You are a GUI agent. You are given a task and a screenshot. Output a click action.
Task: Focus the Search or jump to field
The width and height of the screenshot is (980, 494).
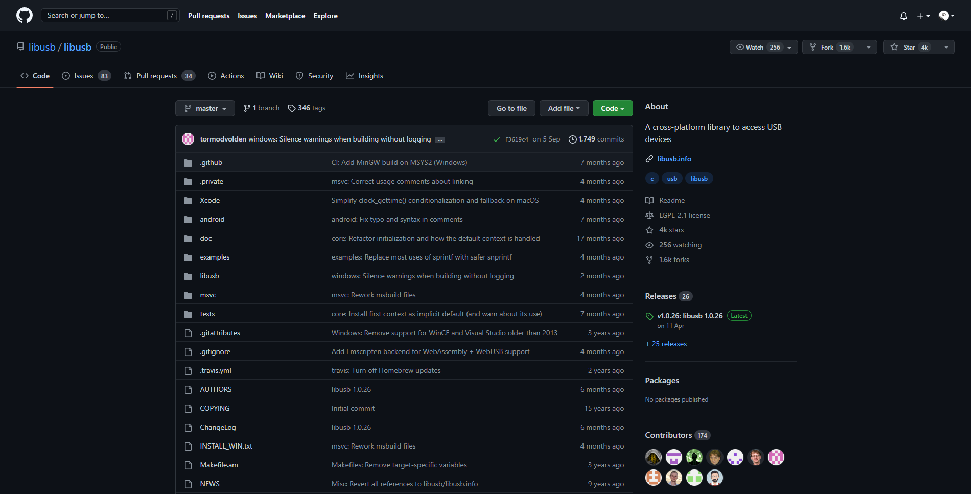(110, 15)
